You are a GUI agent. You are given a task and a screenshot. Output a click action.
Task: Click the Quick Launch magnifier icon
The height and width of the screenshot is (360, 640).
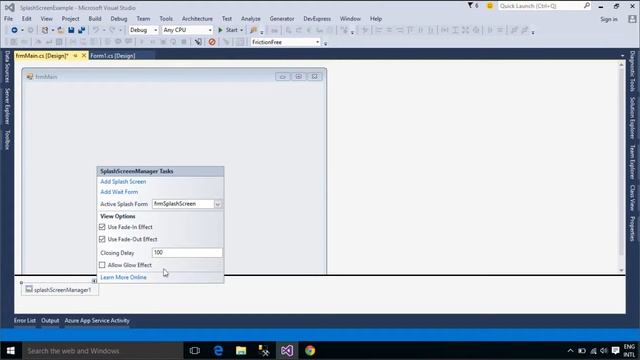tap(587, 6)
